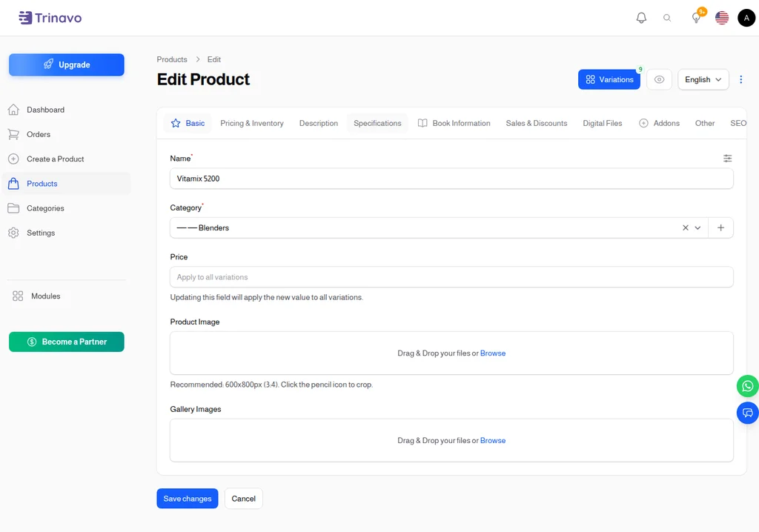Click Become a Partner button
Image resolution: width=759 pixels, height=532 pixels.
tap(66, 342)
